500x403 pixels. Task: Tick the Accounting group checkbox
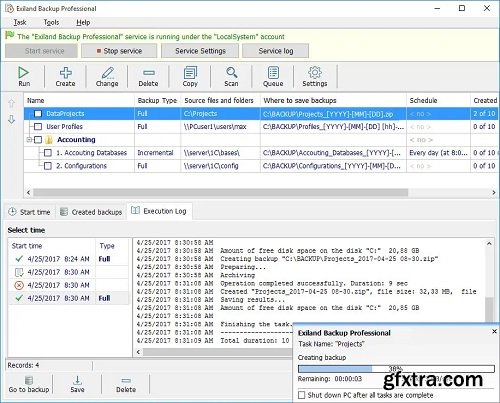tap(38, 140)
